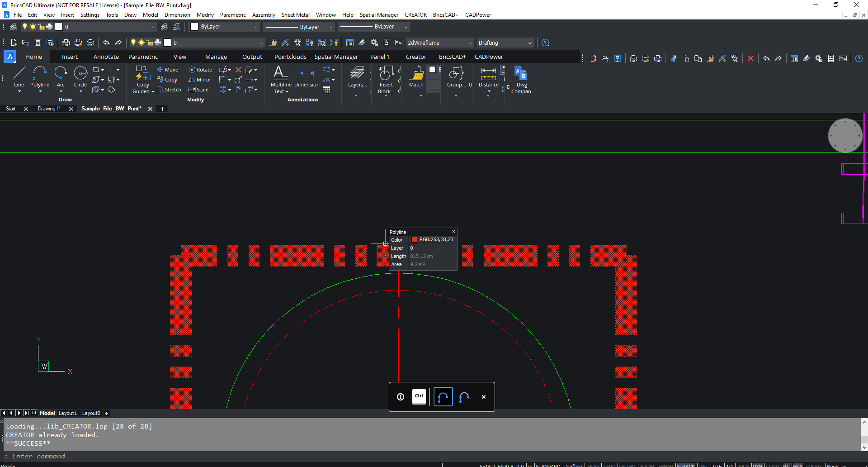Activate the Distance measurement tool
Viewport: 868px width, 467px height.
(x=488, y=77)
